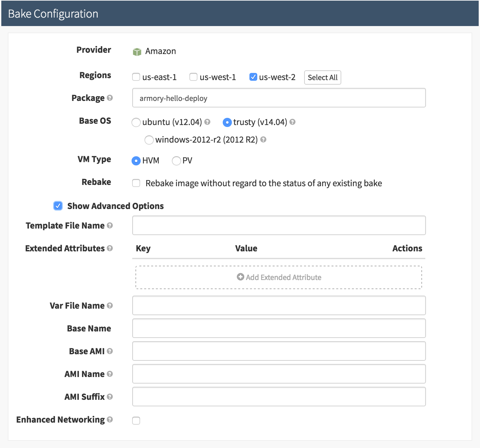The width and height of the screenshot is (480, 448).
Task: Click Extended Attributes help icon
Action: pos(110,248)
